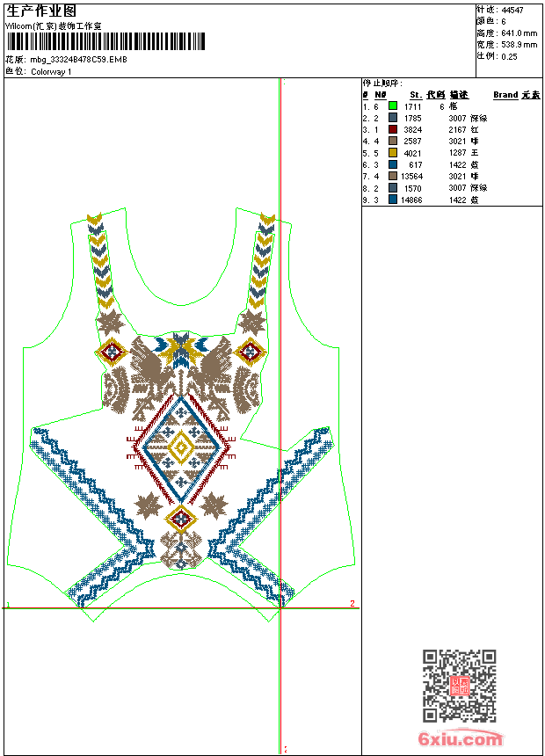Click the height value 641.0 mm
The height and width of the screenshot is (756, 545).
tap(519, 33)
